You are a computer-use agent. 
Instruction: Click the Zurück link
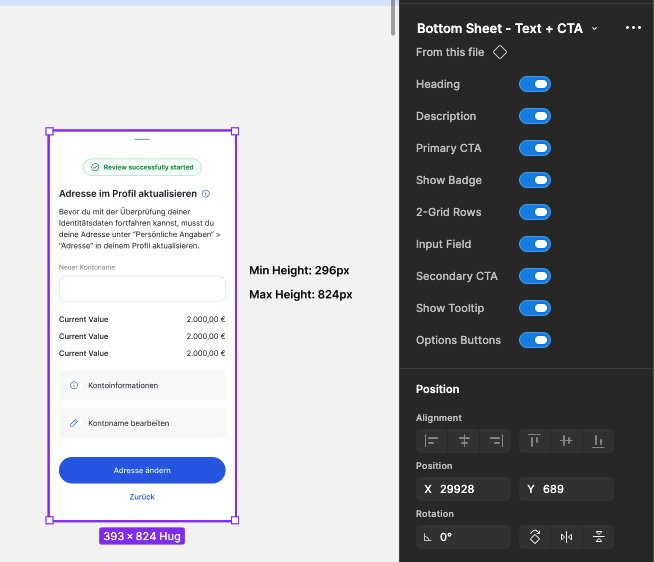tap(142, 496)
